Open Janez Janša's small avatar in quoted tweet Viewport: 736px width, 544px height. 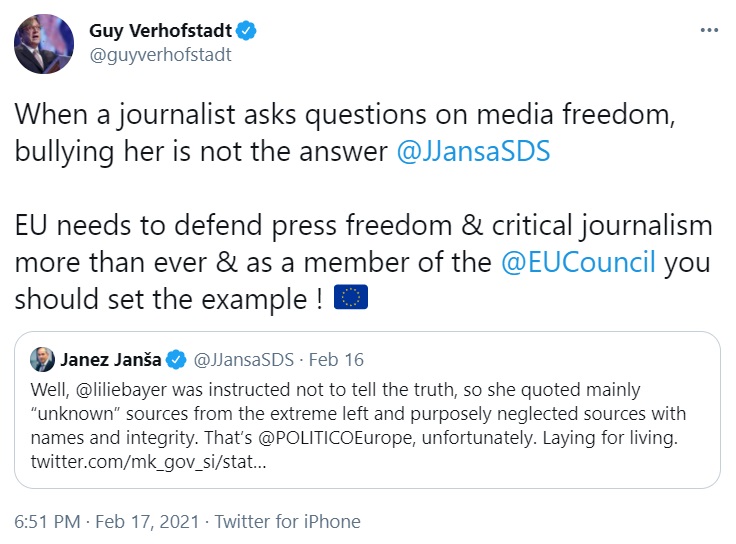[43, 358]
